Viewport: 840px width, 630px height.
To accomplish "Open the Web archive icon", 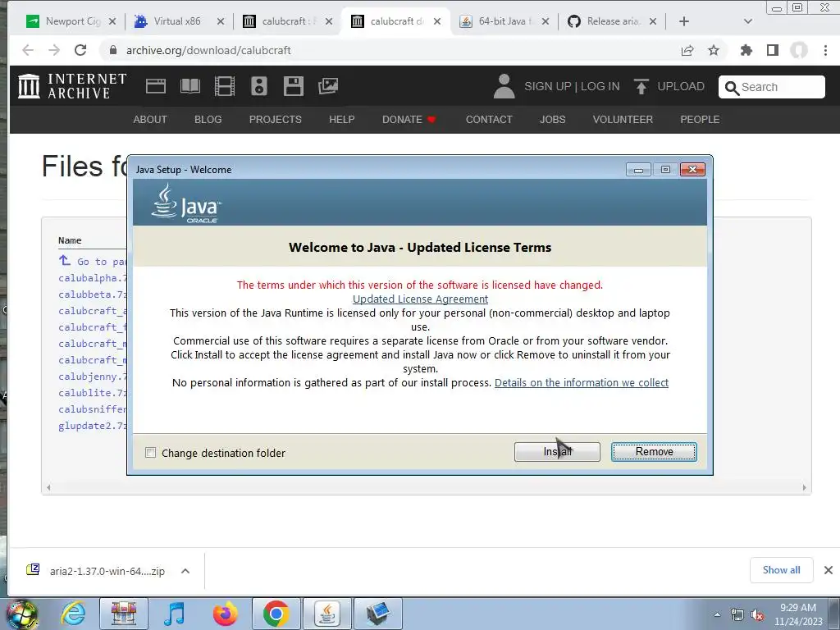I will tap(156, 85).
